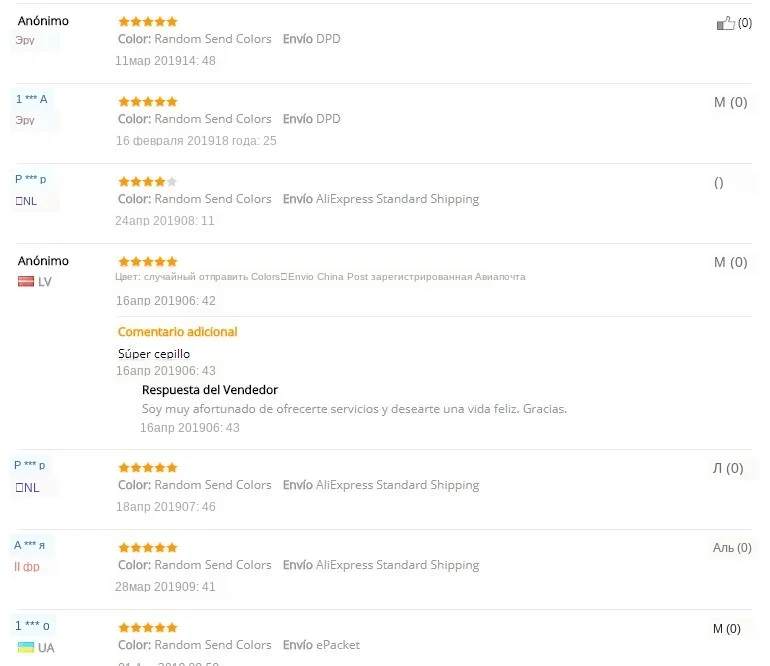Click the star rating of user 1 *** A

point(147,101)
